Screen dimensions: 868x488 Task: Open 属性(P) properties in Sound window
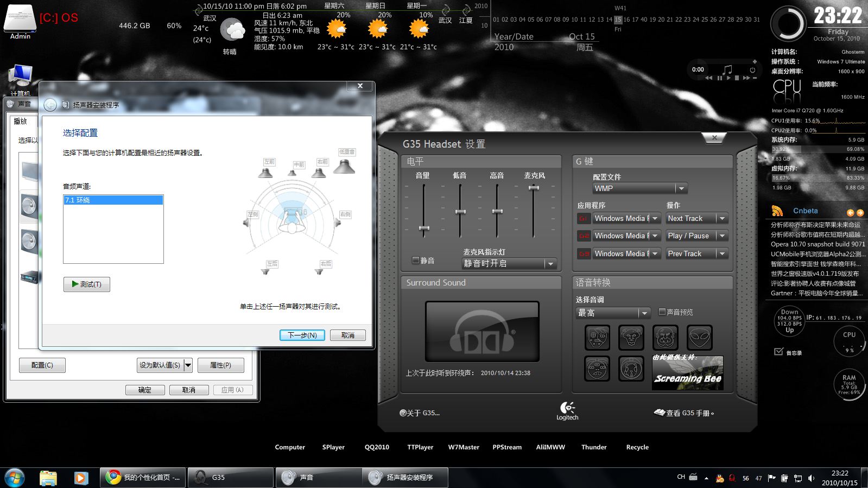[x=220, y=365]
